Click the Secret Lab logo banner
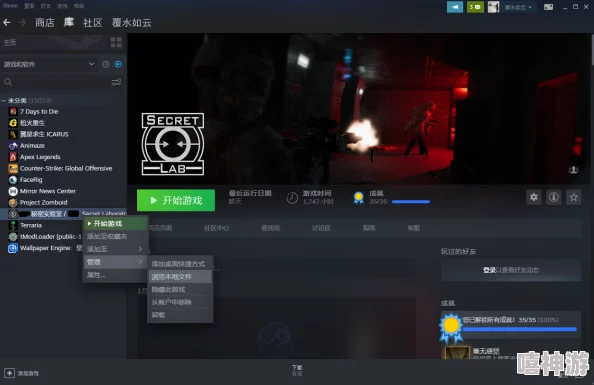The image size is (594, 385). [173, 144]
